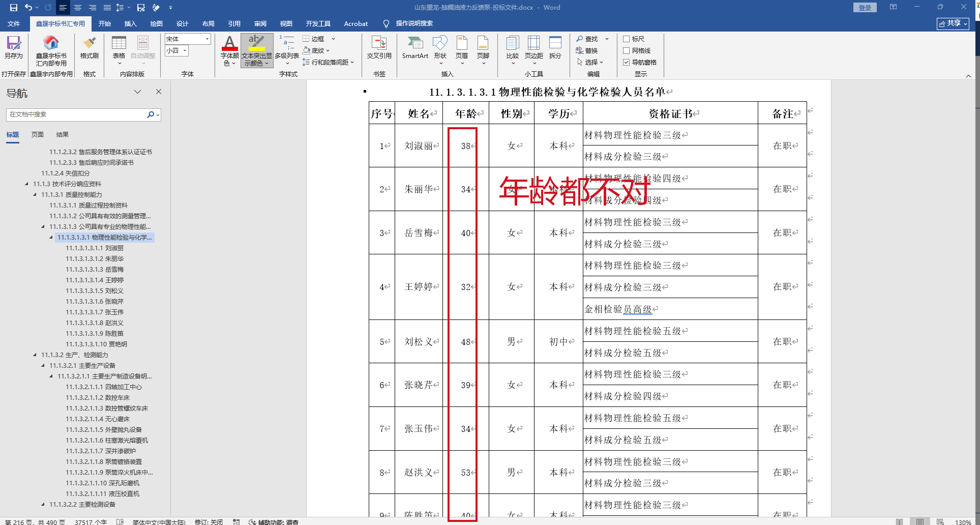Apply yellow 文本突出显示颜色 highlight

click(257, 50)
